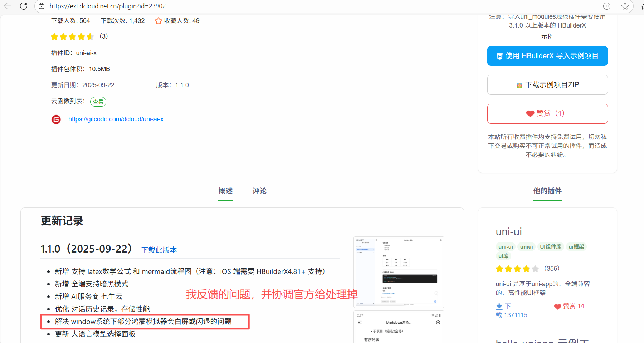Click the bookmark star icon in address bar
The image size is (644, 343).
(x=625, y=6)
